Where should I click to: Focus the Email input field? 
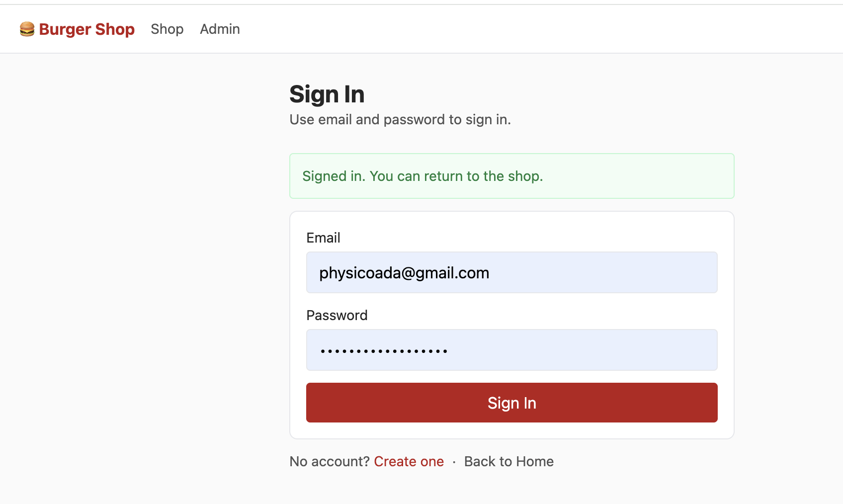596,272
